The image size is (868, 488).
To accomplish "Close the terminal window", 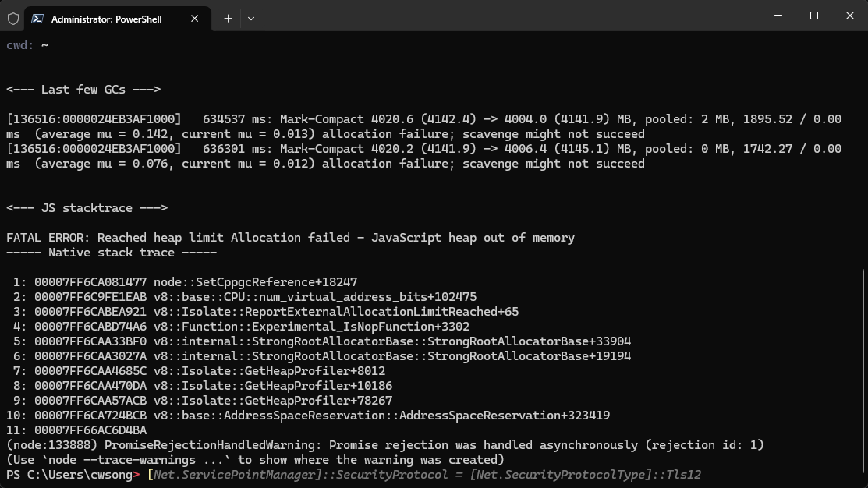I will tap(850, 16).
